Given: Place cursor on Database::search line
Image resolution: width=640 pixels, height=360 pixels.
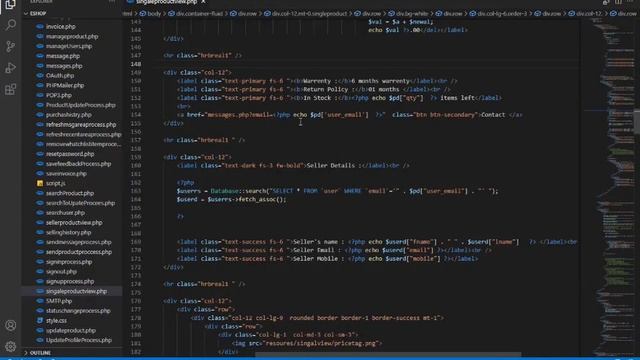Looking at the screenshot, I should tap(337, 191).
